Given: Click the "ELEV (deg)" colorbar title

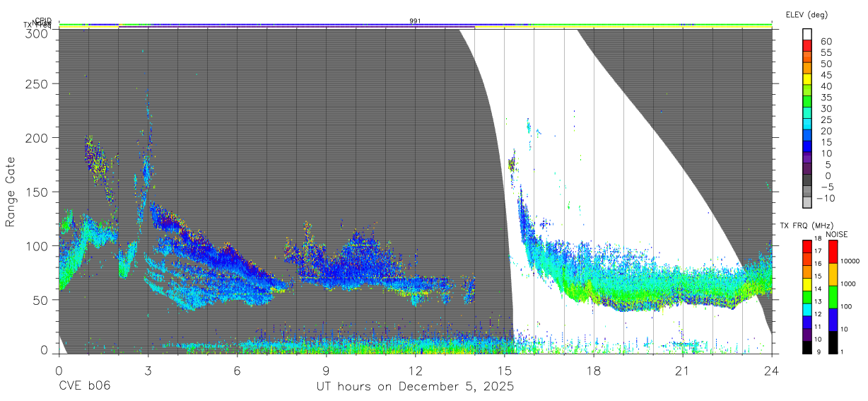Looking at the screenshot, I should (807, 15).
